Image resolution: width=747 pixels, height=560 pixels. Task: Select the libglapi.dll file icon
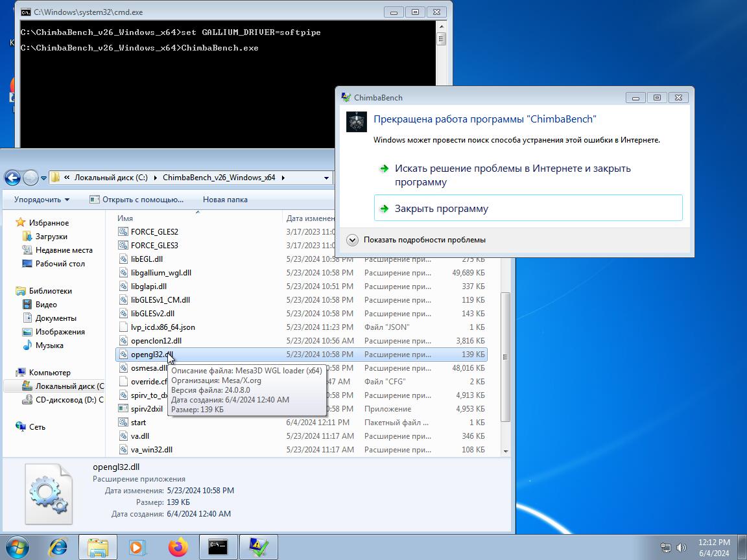coord(123,286)
